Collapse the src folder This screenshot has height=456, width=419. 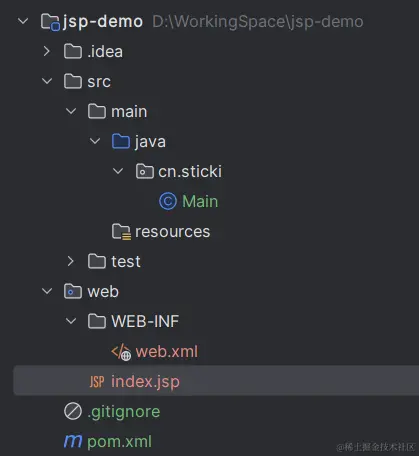(x=47, y=81)
